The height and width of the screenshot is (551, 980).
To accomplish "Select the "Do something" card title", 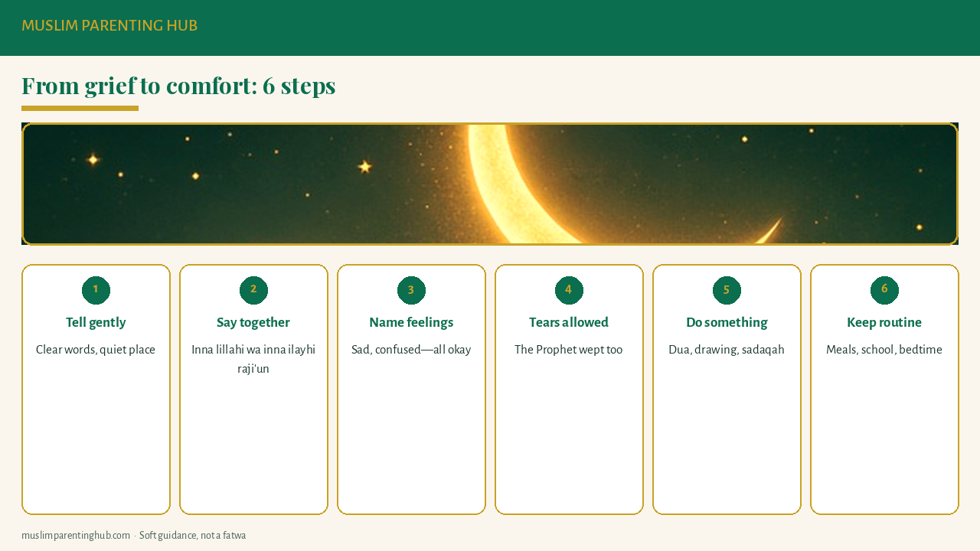I will 727,322.
